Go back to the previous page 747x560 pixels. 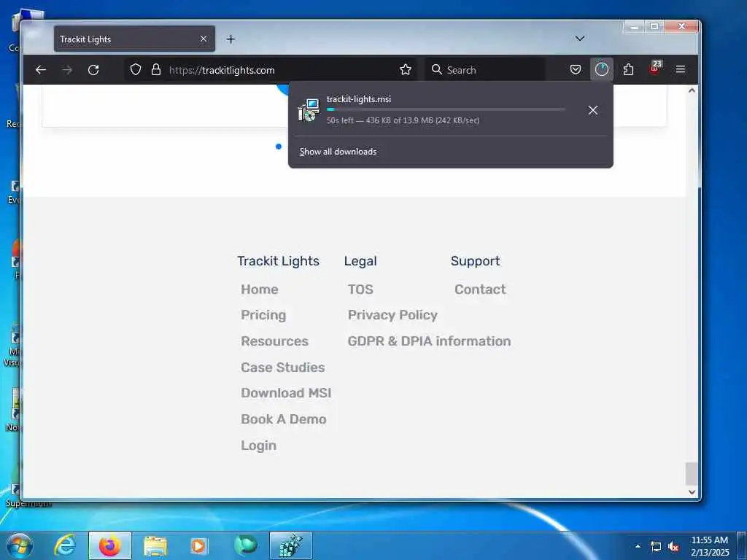click(41, 70)
